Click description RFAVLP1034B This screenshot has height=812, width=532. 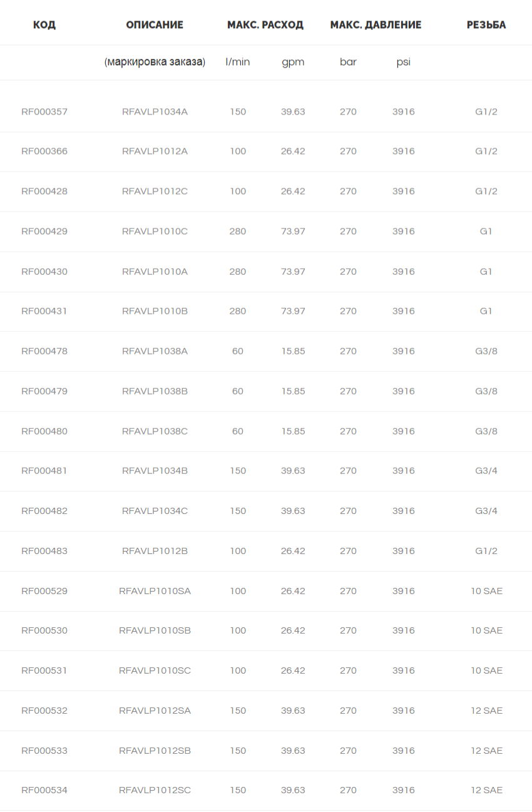(155, 471)
